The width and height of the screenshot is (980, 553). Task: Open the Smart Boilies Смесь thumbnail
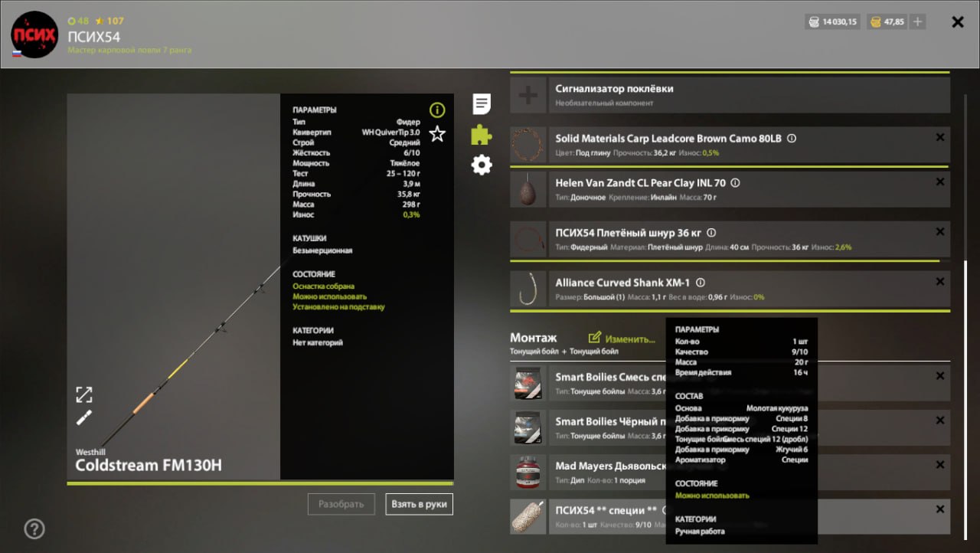pyautogui.click(x=528, y=383)
